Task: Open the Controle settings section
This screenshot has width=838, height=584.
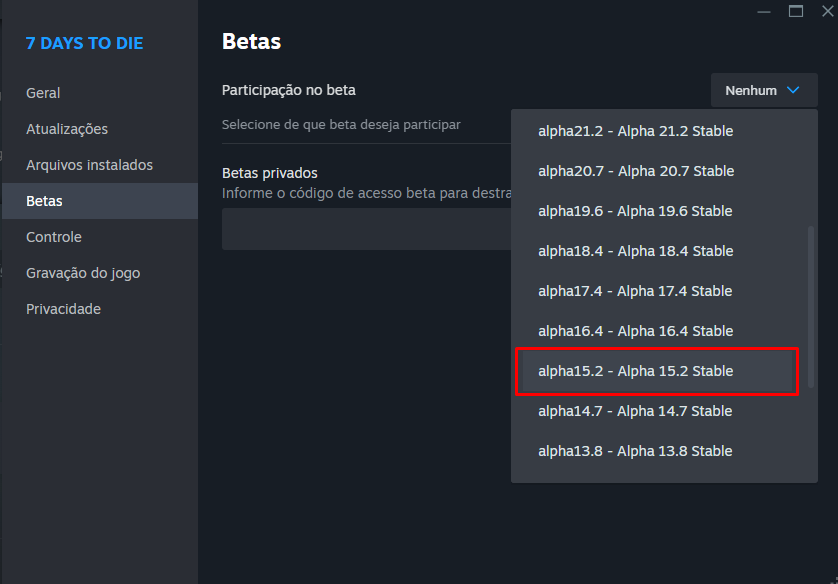Action: click(100, 237)
